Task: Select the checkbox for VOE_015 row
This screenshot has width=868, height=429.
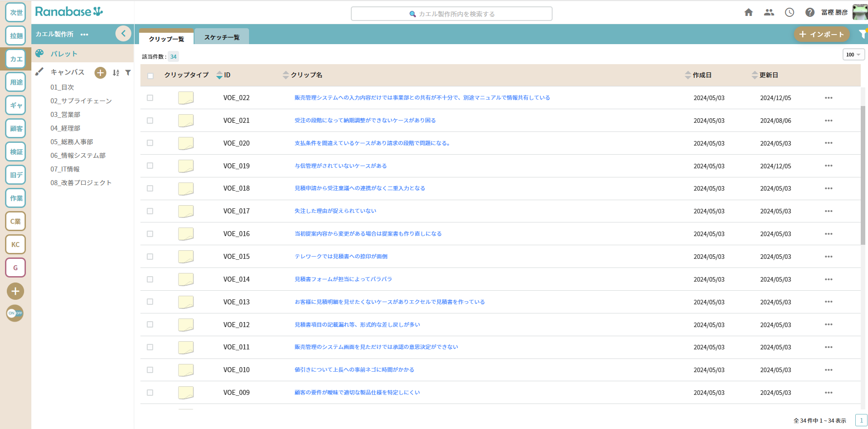Action: tap(150, 257)
